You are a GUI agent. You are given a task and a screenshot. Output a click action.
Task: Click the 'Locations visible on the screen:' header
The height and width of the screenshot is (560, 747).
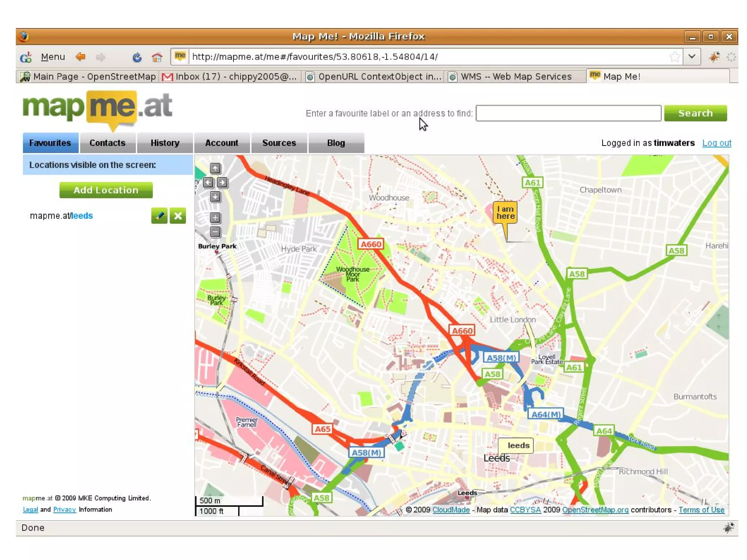click(x=108, y=165)
